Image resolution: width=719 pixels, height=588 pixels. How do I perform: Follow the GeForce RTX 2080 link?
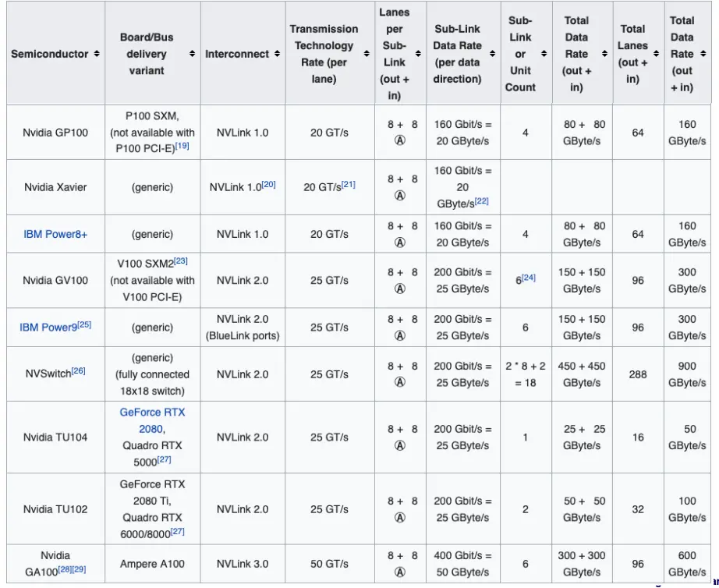coord(152,420)
